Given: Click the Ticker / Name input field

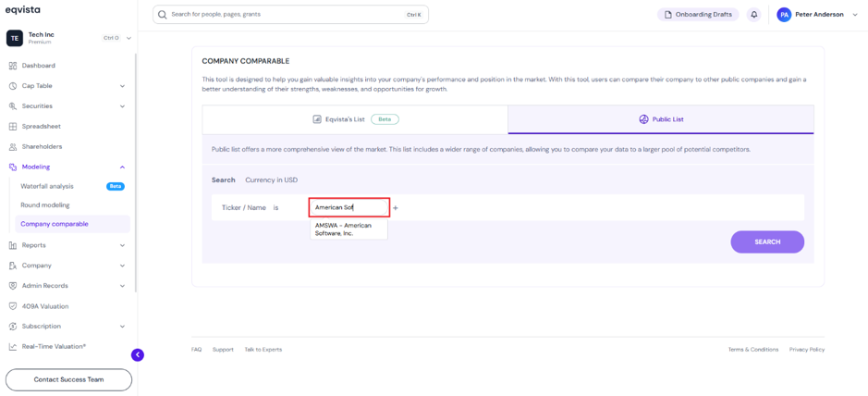Looking at the screenshot, I should (x=348, y=207).
